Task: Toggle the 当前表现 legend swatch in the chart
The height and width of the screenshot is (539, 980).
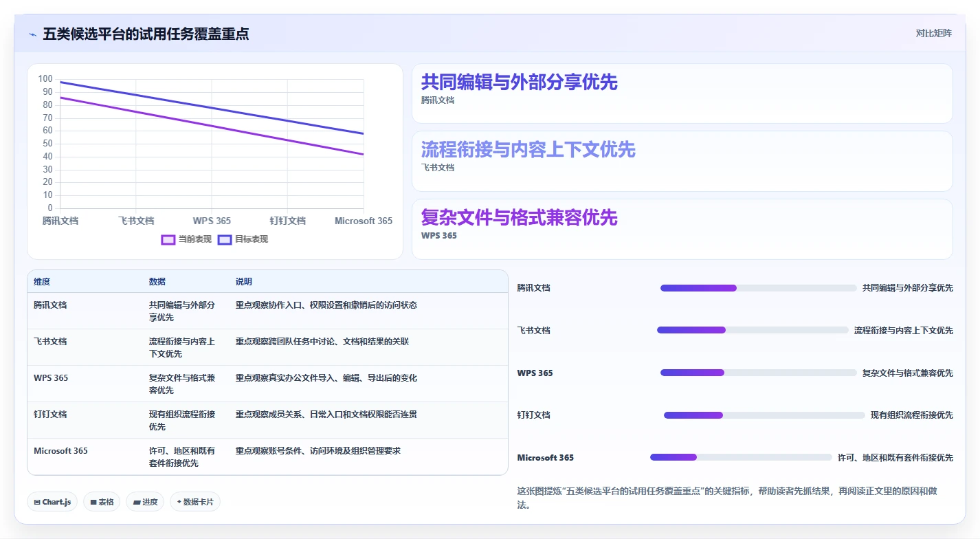Action: 168,239
